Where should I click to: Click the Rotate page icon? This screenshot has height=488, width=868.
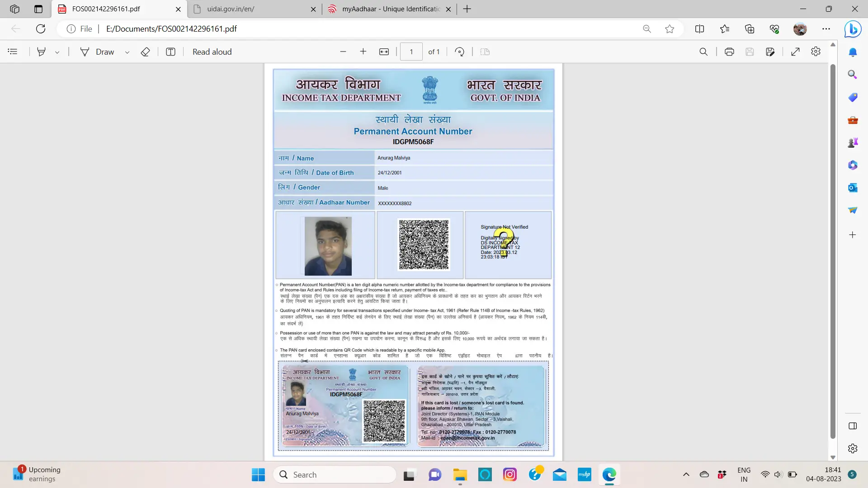[459, 52]
